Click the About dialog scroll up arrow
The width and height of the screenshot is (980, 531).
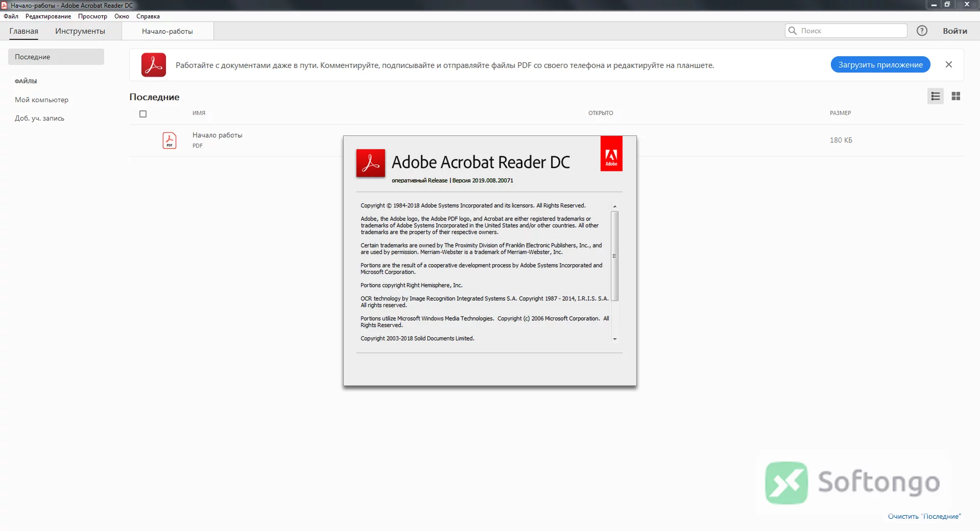click(x=615, y=206)
